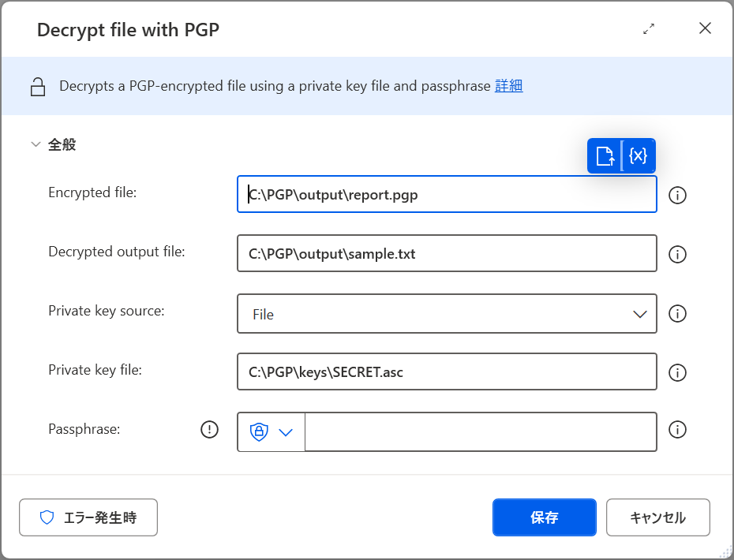Click the lock icon in description banner
This screenshot has height=560, width=734.
coord(38,87)
